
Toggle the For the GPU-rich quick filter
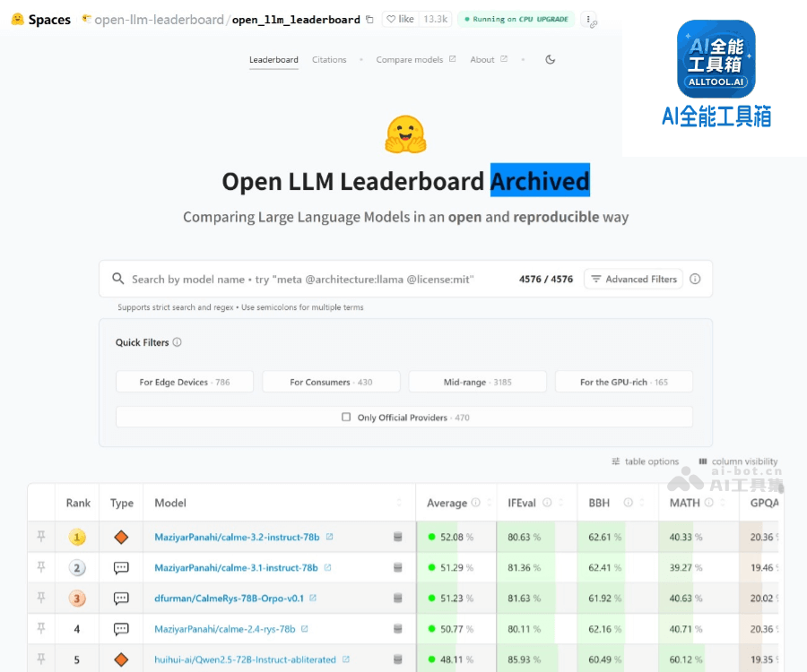pos(624,382)
